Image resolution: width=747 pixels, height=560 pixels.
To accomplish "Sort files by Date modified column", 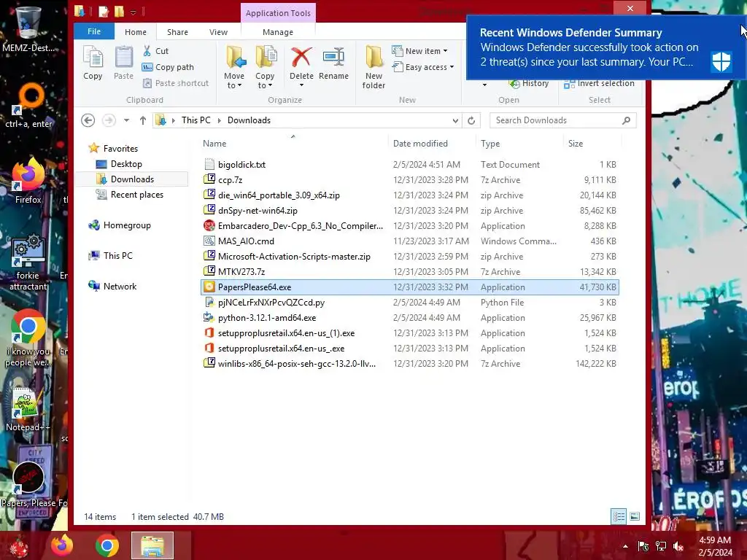I will pyautogui.click(x=431, y=144).
